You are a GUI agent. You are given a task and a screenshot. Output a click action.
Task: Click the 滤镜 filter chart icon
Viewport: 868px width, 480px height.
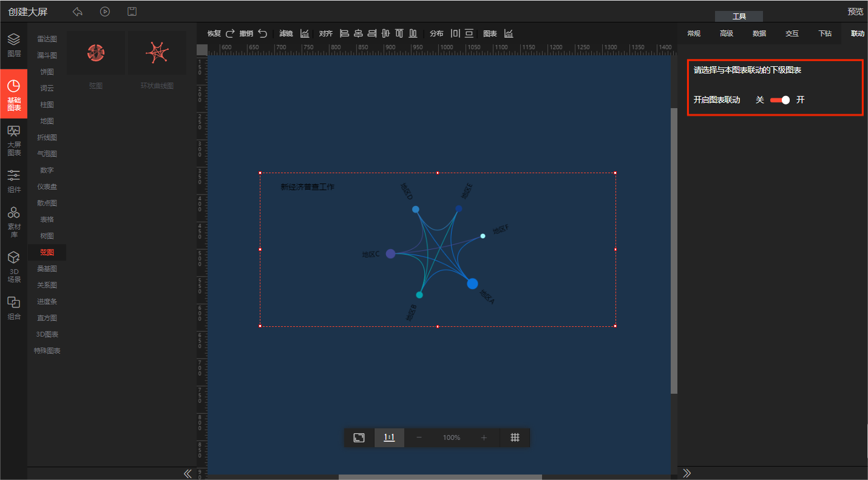coord(305,33)
